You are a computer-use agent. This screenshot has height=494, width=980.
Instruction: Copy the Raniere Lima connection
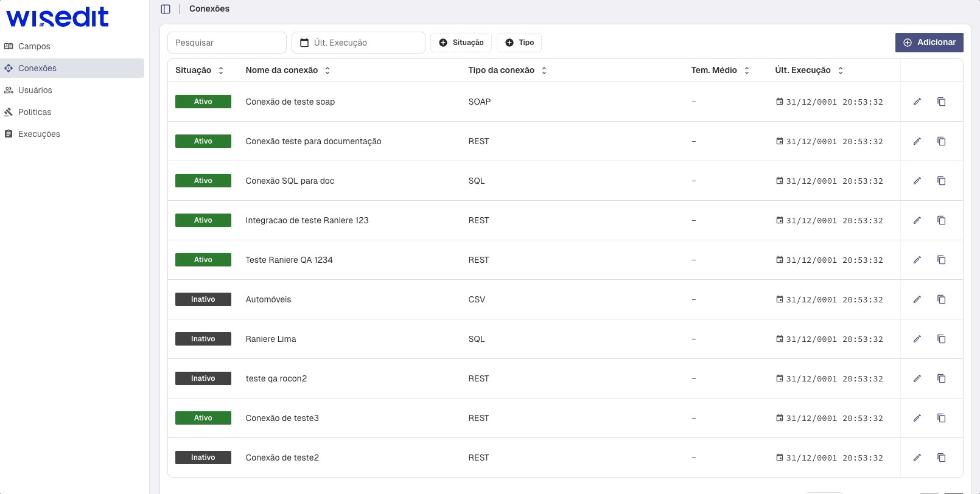coord(941,339)
